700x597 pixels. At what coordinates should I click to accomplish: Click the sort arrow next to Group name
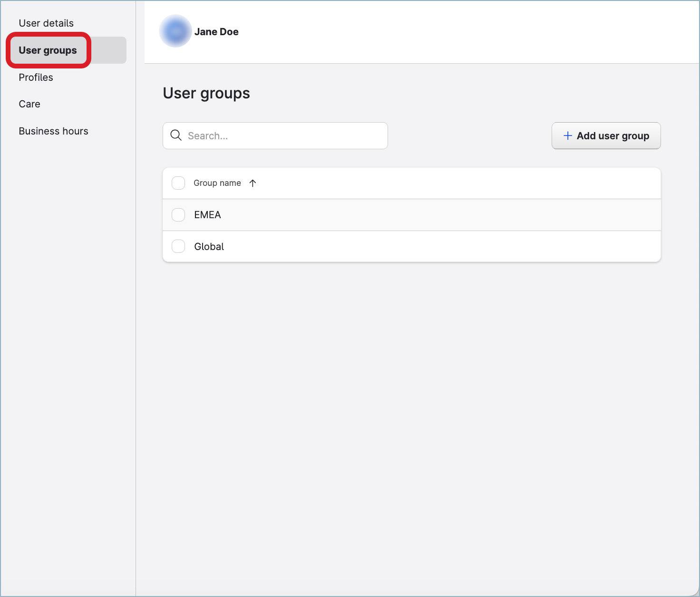[x=253, y=183]
